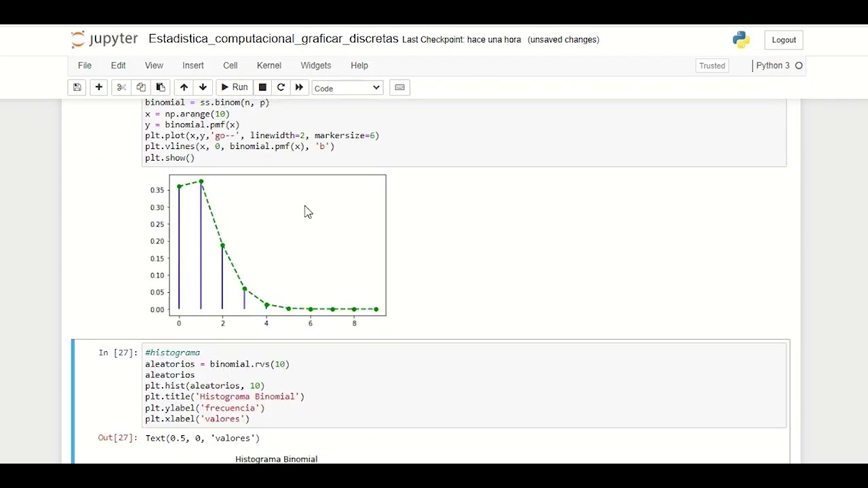Move selected cell up arrow
Image resolution: width=868 pixels, height=488 pixels.
(184, 87)
